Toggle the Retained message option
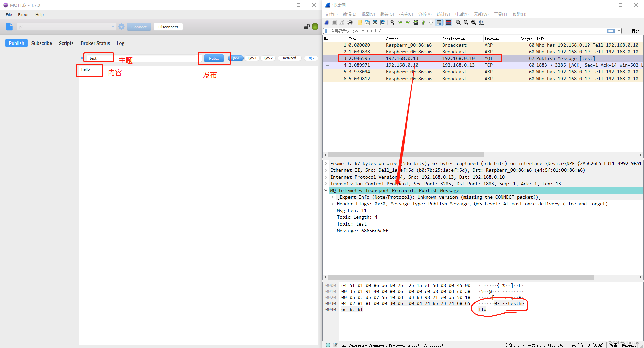The image size is (644, 348). (289, 58)
